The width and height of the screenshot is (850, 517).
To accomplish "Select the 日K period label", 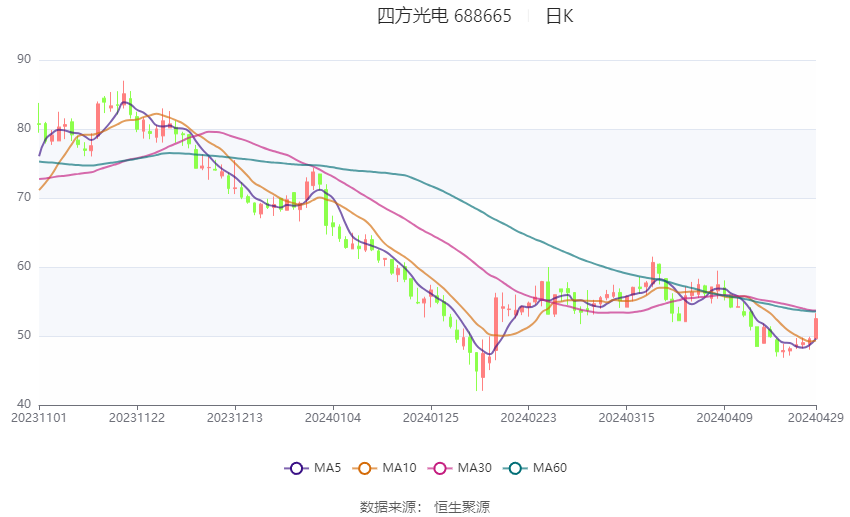I will point(559,16).
